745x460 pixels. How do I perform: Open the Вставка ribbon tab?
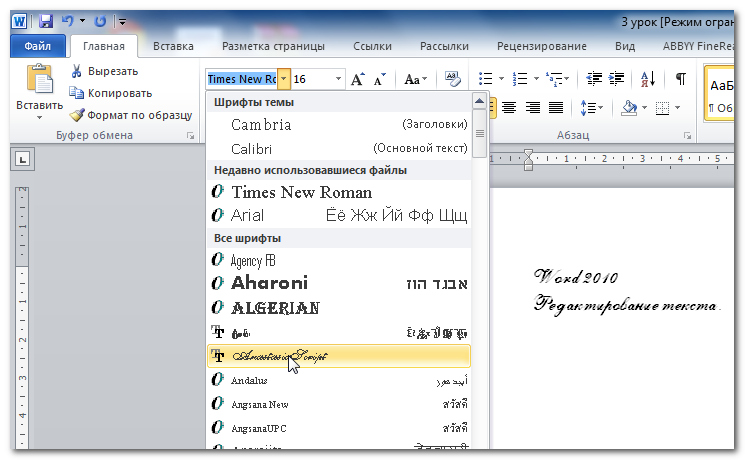(x=173, y=46)
